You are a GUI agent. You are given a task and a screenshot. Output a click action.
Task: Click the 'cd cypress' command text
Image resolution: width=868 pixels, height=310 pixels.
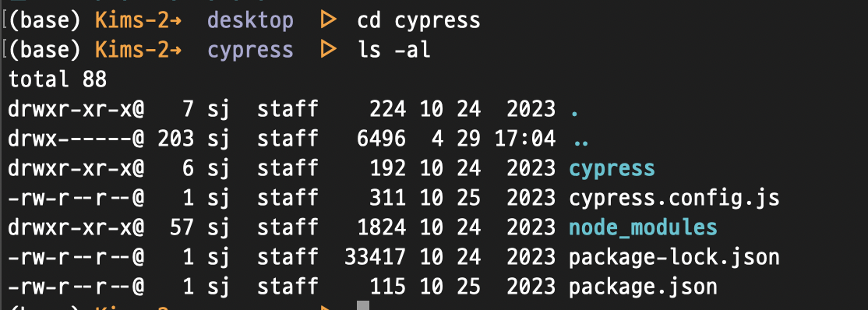[x=418, y=20]
